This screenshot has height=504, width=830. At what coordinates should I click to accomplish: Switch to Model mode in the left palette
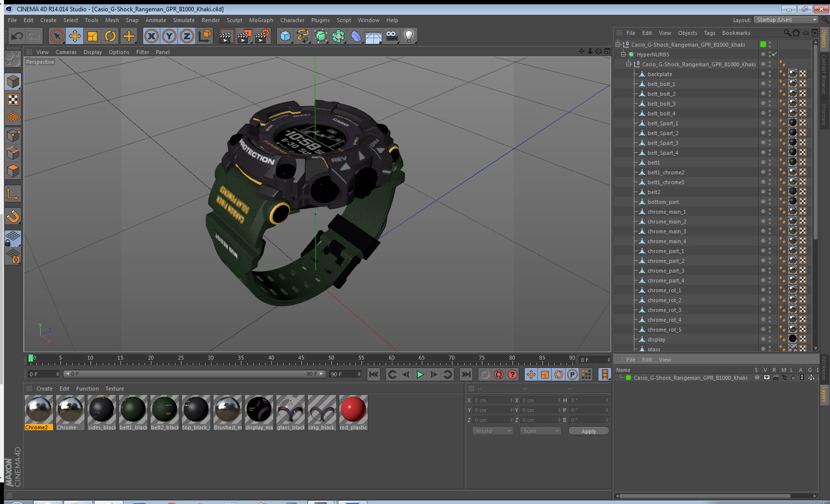coord(13,82)
